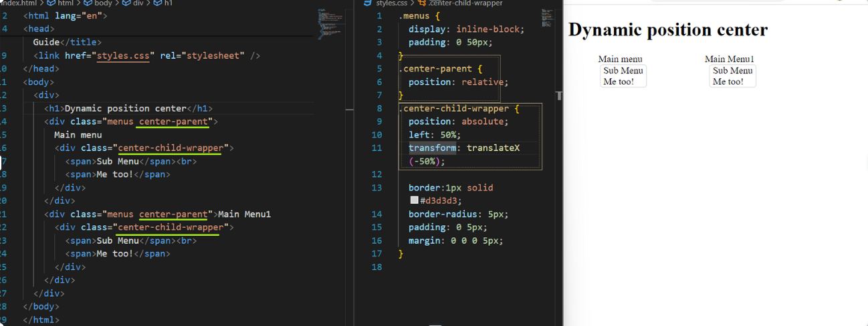This screenshot has width=868, height=326.
Task: Click the <html lang="en"> line
Action: [x=65, y=15]
